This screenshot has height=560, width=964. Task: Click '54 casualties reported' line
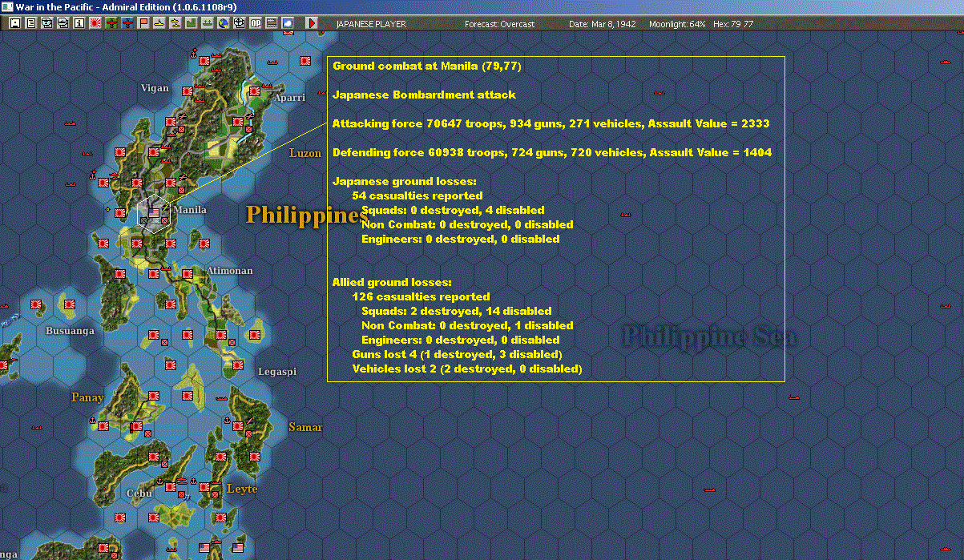[x=417, y=195]
